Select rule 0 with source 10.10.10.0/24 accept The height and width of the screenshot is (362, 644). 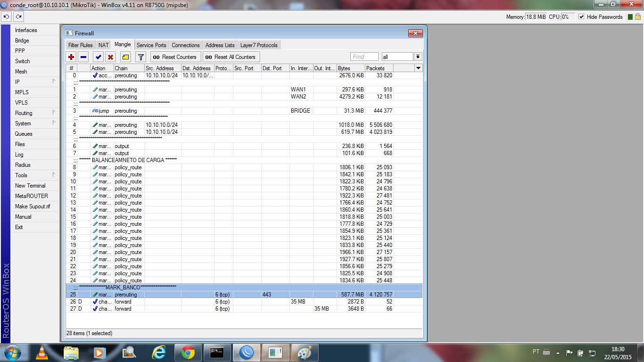coord(244,75)
